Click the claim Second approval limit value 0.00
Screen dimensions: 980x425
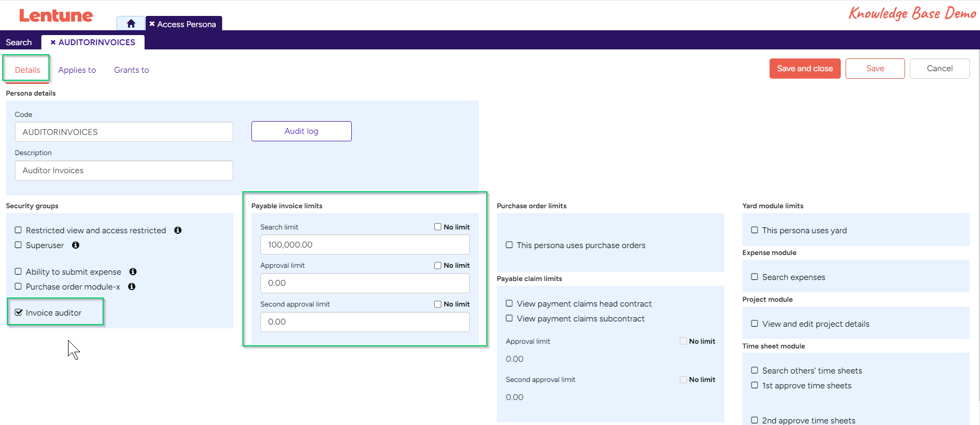(x=514, y=397)
